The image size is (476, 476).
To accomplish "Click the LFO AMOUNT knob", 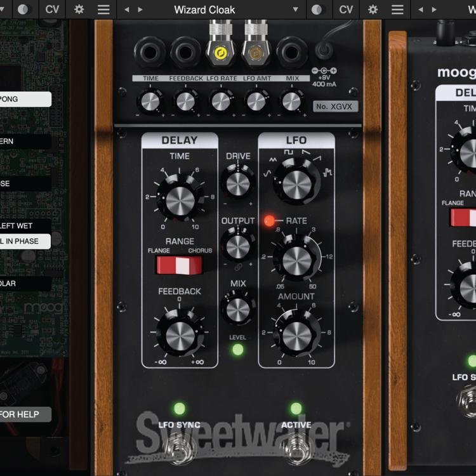I will (297, 336).
